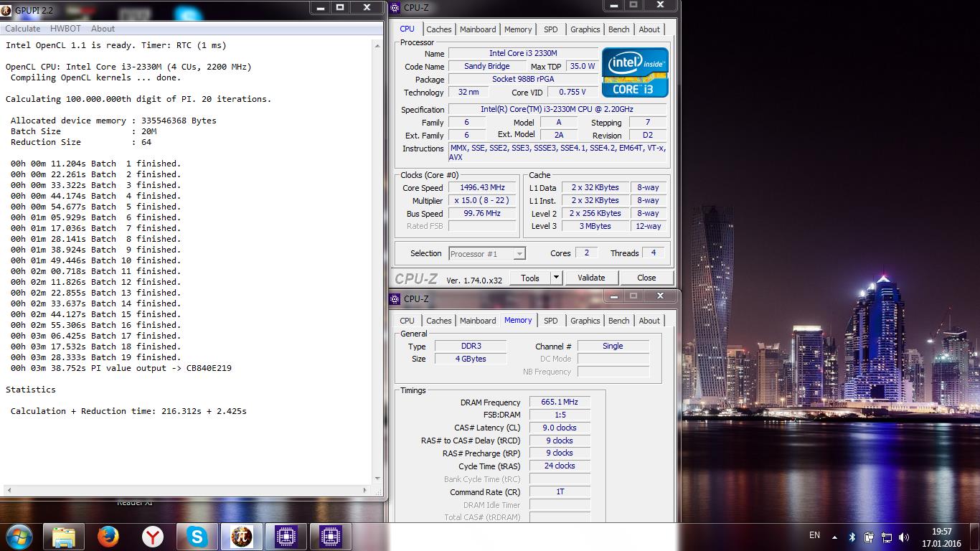The width and height of the screenshot is (980, 551).
Task: Open the volume tray icon
Action: coord(904,537)
